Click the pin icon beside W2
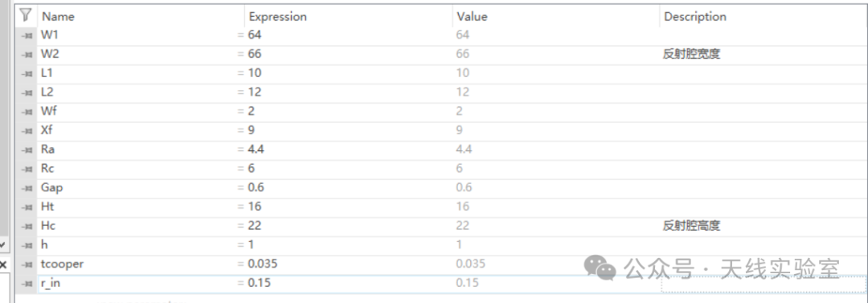The width and height of the screenshot is (868, 303). pyautogui.click(x=26, y=55)
